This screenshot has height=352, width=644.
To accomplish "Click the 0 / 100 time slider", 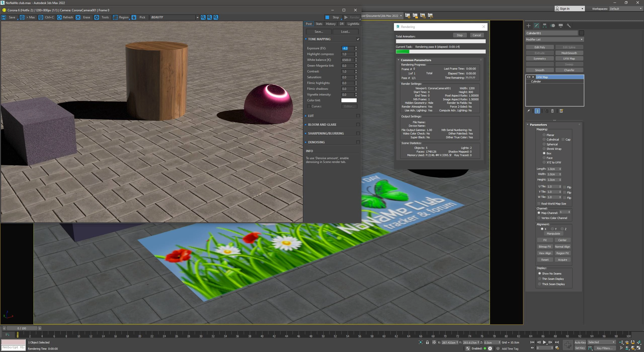I will pos(22,328).
